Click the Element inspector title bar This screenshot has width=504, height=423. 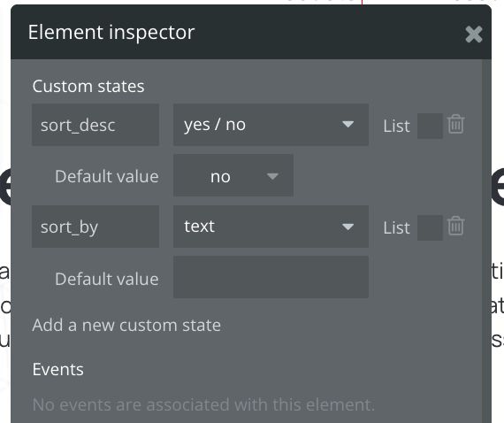pyautogui.click(x=251, y=32)
